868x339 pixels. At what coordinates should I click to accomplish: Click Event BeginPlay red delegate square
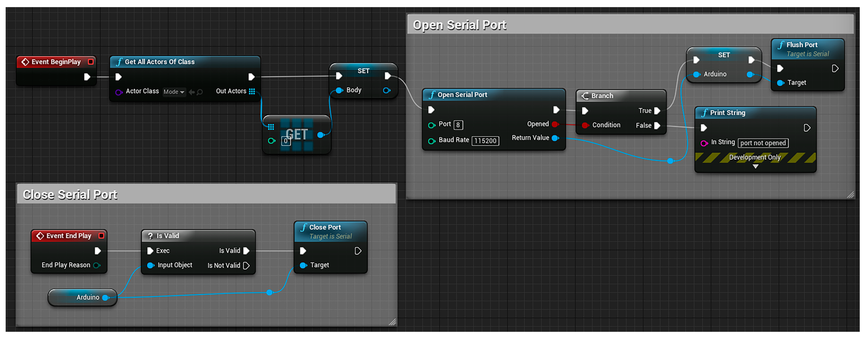91,62
